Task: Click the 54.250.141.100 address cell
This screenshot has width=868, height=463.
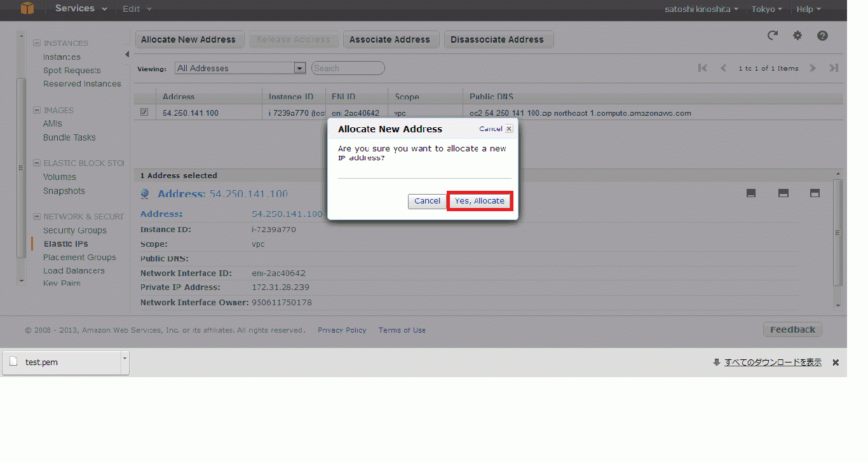Action: click(191, 113)
